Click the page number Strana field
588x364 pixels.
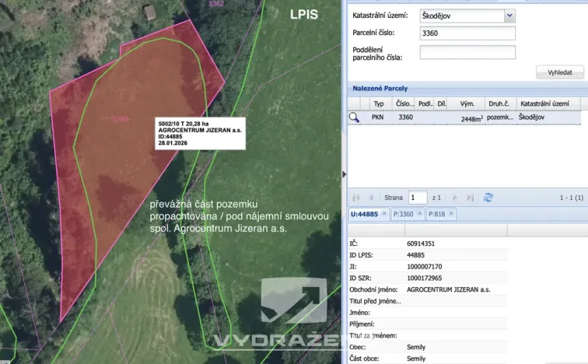pos(418,198)
